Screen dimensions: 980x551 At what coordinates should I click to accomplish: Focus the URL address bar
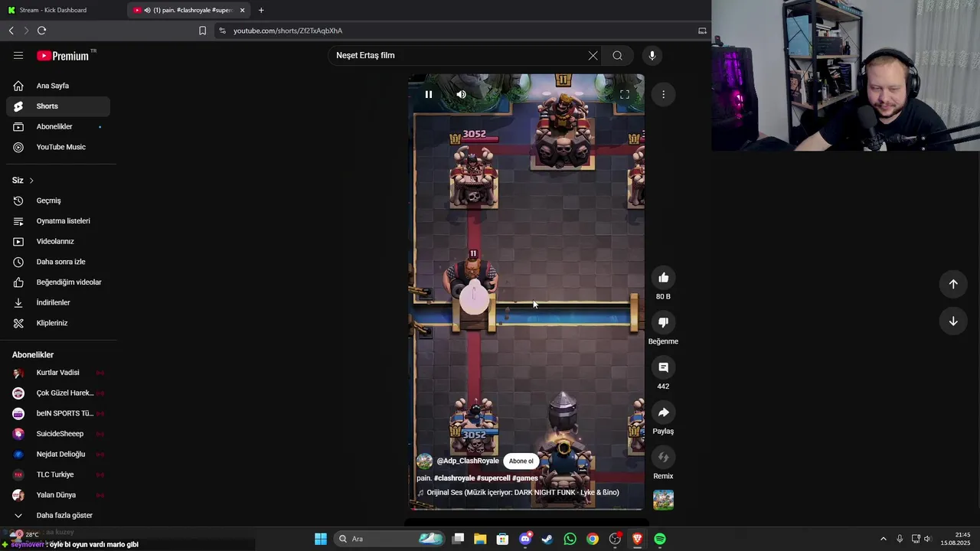(x=459, y=31)
